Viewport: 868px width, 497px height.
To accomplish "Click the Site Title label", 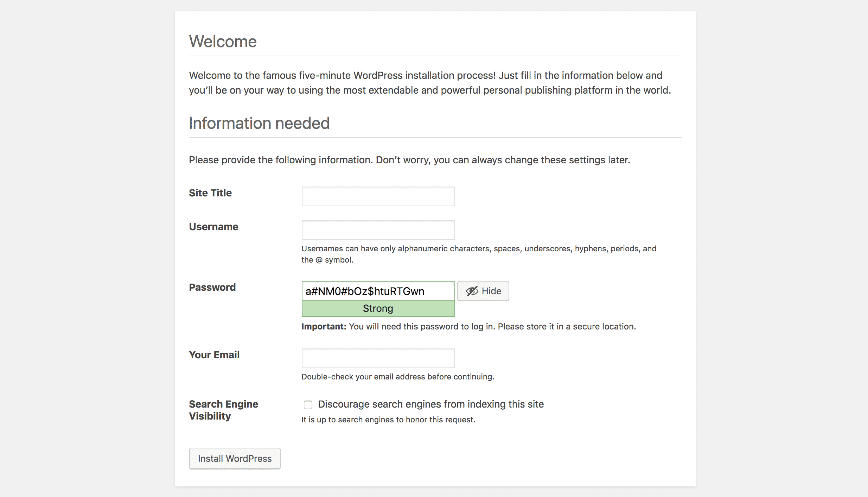I will (x=210, y=193).
